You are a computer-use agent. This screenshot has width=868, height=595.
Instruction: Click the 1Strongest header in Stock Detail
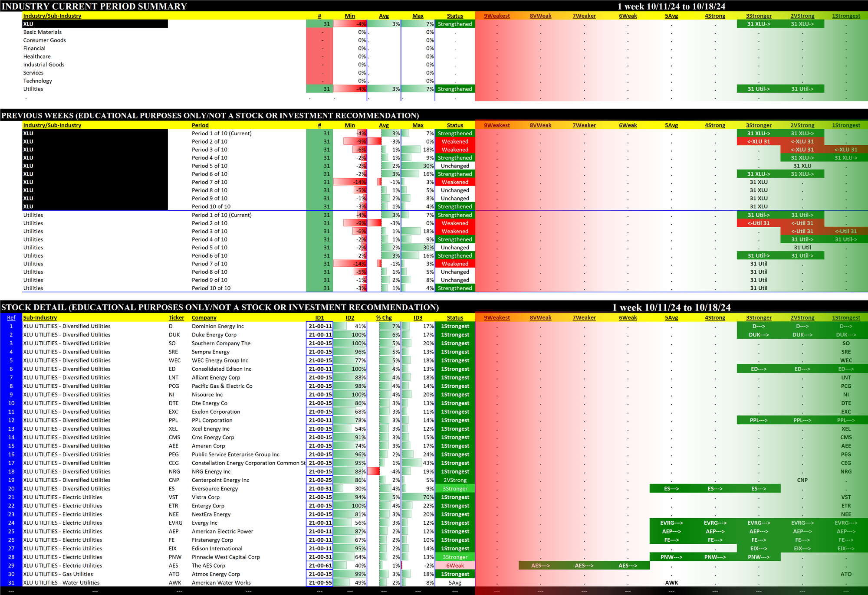[x=845, y=318]
